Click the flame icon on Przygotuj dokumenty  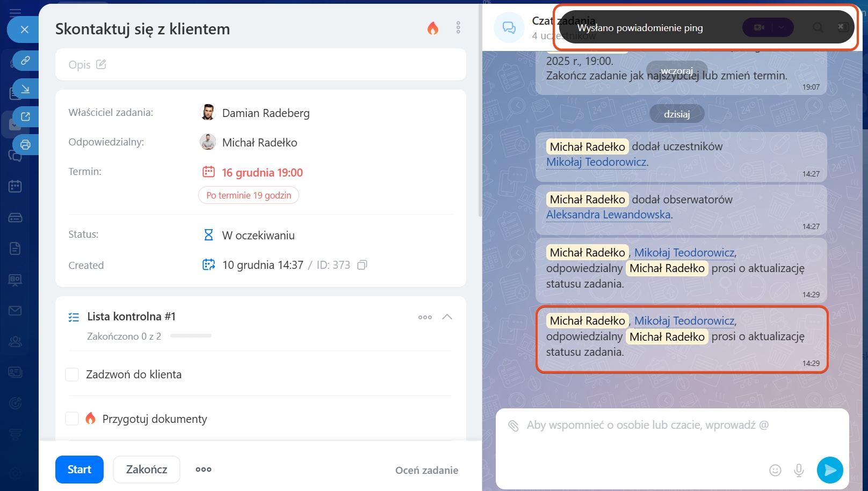click(x=91, y=418)
